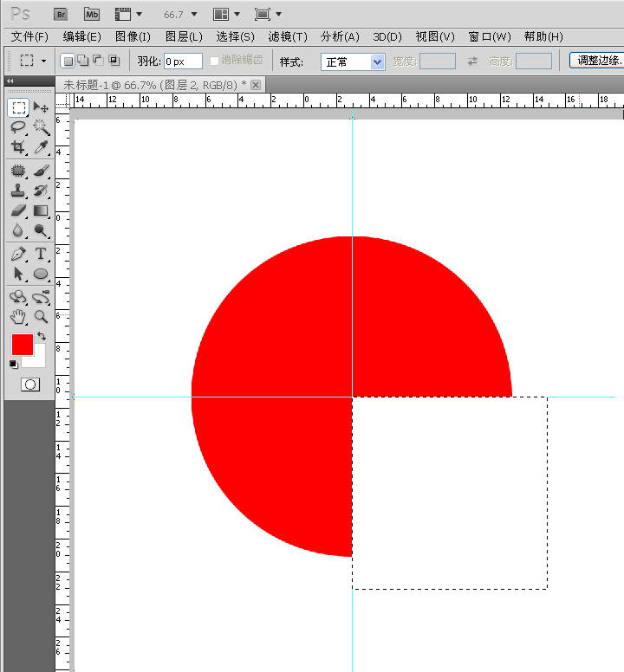Image resolution: width=624 pixels, height=672 pixels.
Task: Select the Crop tool
Action: point(18,147)
